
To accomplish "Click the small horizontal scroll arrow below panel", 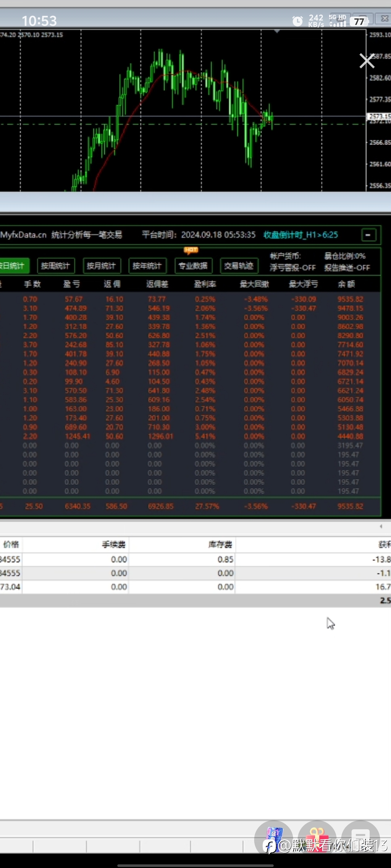I will tap(381, 526).
